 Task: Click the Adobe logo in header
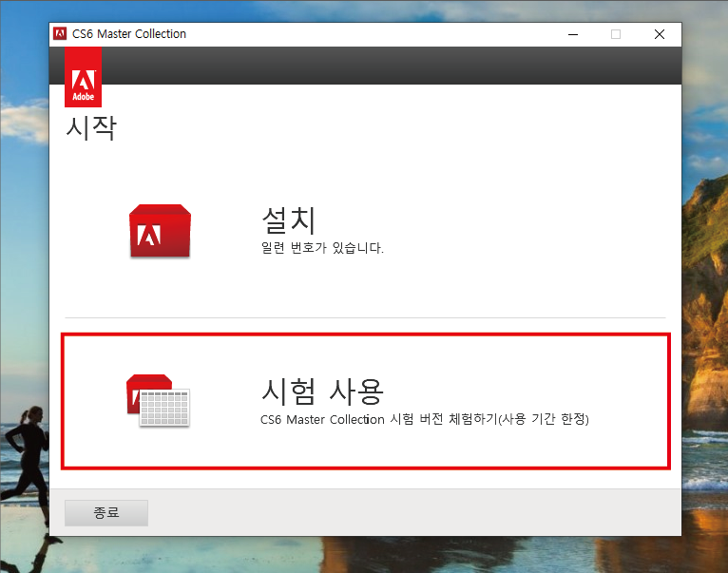click(x=83, y=77)
